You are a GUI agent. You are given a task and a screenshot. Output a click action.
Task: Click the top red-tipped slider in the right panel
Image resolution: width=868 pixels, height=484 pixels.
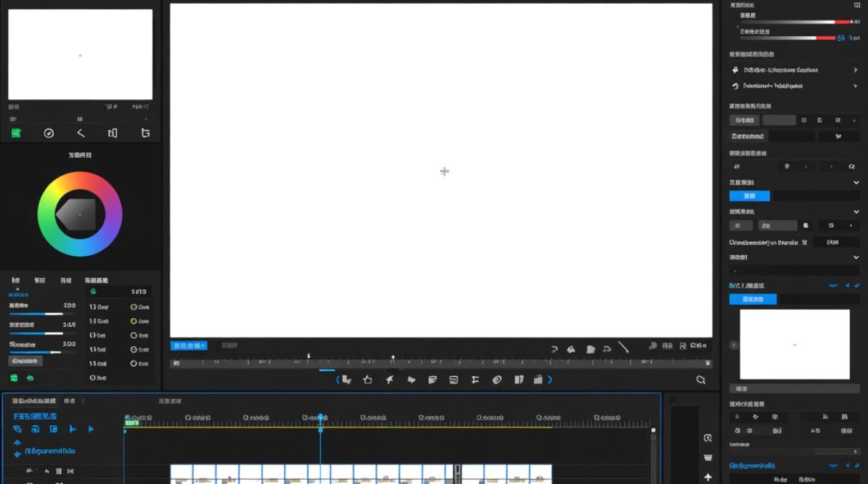(x=796, y=22)
